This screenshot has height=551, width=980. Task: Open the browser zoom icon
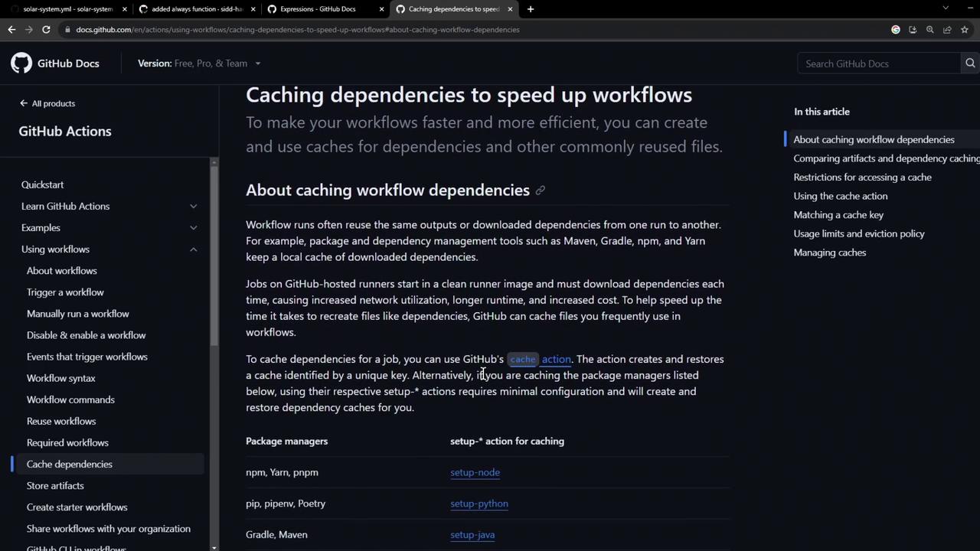930,29
